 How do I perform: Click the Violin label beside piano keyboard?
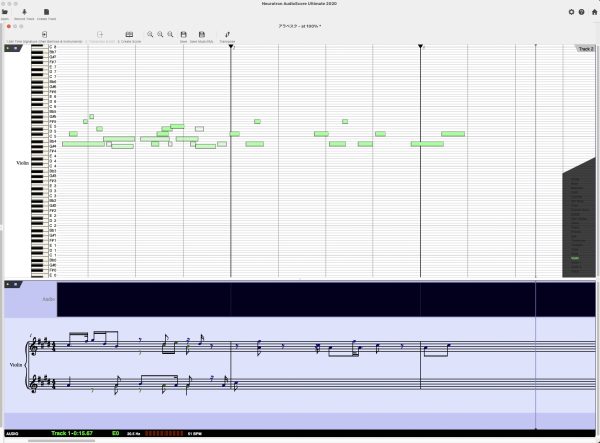pyautogui.click(x=22, y=162)
